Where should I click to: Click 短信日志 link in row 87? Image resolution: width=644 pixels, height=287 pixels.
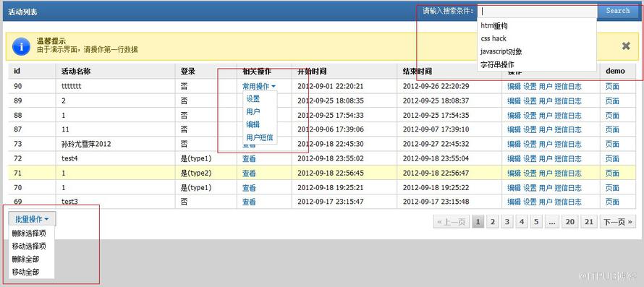pos(568,129)
